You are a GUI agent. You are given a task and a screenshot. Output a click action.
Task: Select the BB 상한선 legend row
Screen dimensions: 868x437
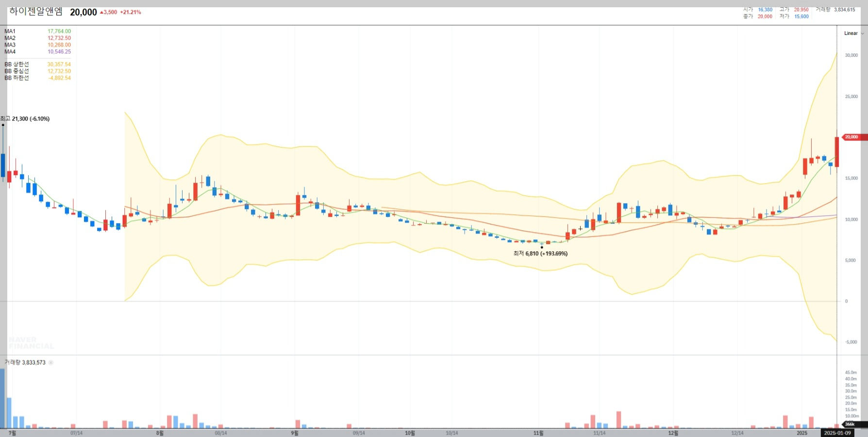[38, 64]
